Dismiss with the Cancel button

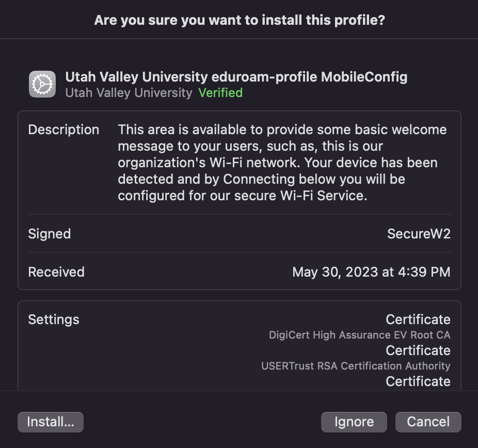[x=428, y=422]
